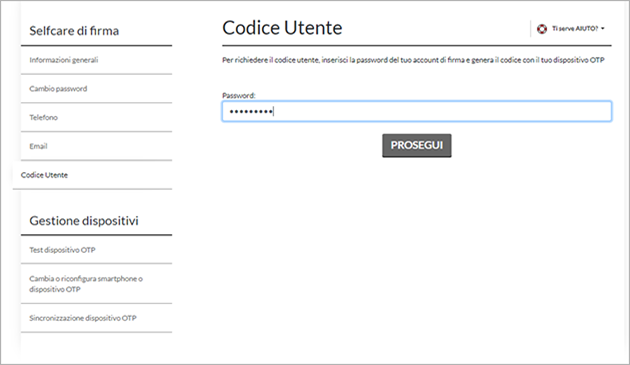Click the Selfcare di firma heading

pyautogui.click(x=74, y=31)
